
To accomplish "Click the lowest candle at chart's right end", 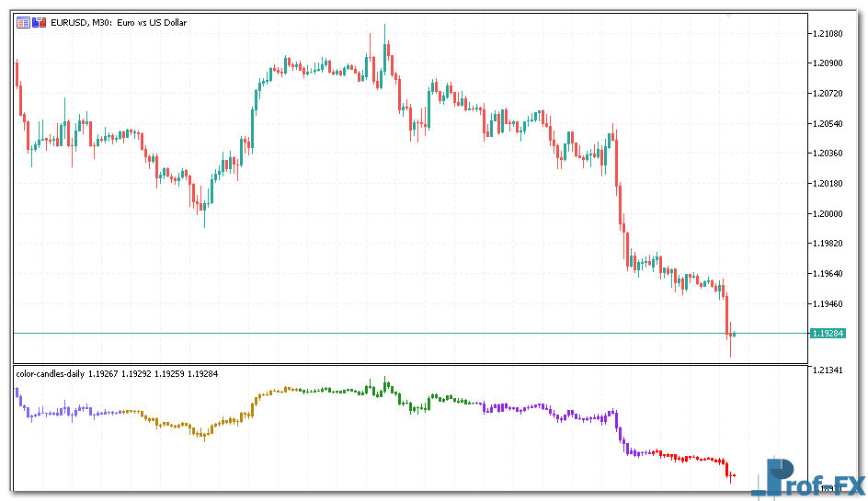I will (x=730, y=345).
